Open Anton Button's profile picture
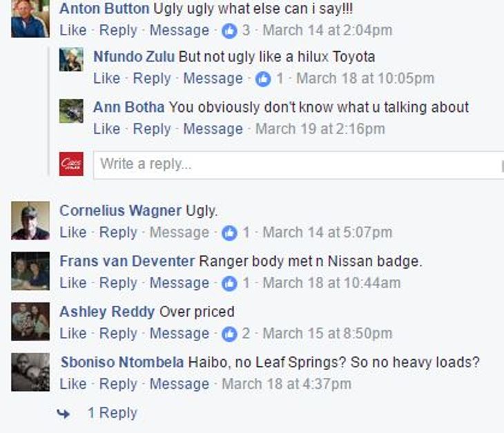Viewport: 504px width, 433px height. tap(30, 19)
